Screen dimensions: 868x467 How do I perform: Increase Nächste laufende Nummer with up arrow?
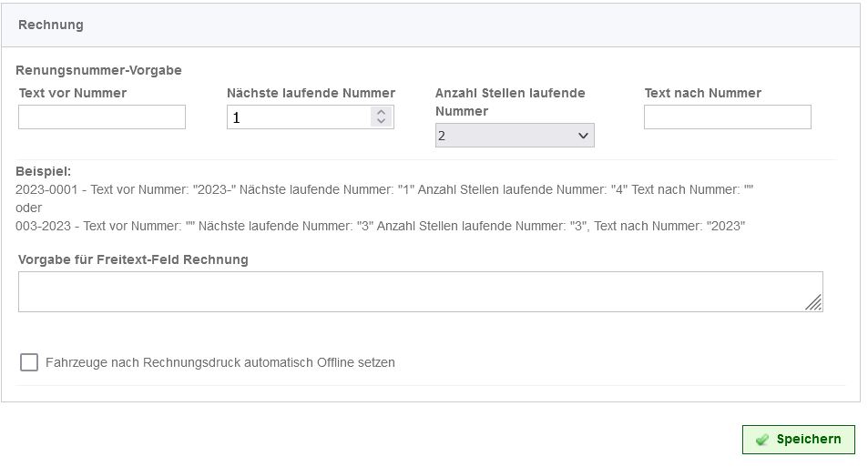point(381,112)
